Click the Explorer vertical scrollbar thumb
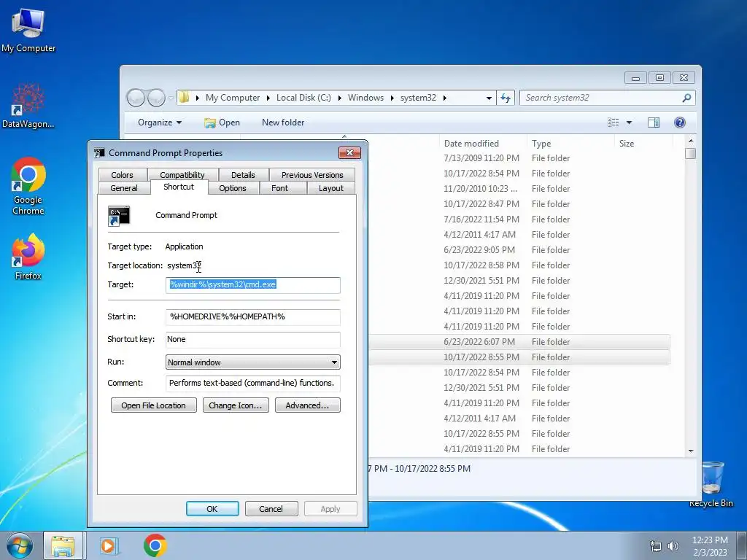This screenshot has width=747, height=560. pyautogui.click(x=690, y=153)
